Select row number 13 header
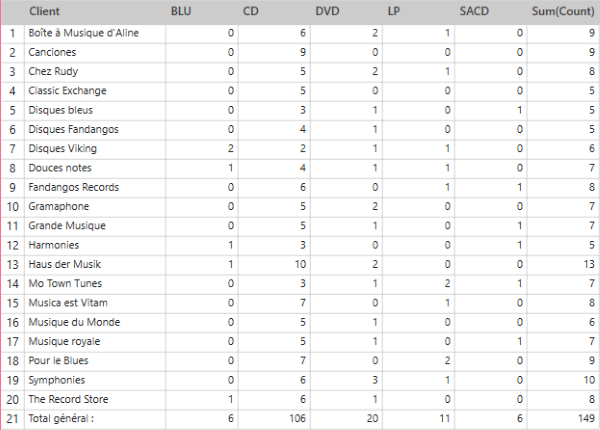Viewport: 600px width, 430px height. pos(12,264)
